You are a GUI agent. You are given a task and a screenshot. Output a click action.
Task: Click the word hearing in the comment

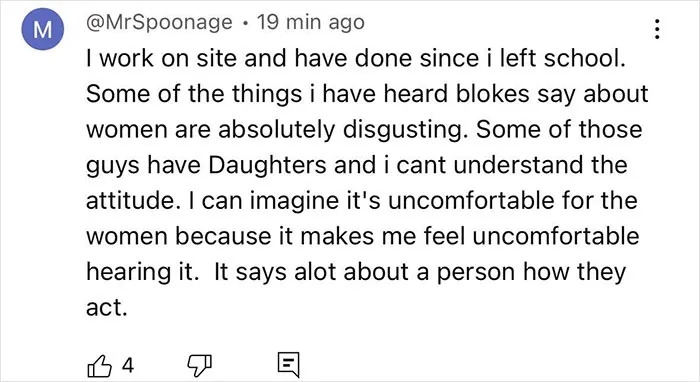coord(125,273)
